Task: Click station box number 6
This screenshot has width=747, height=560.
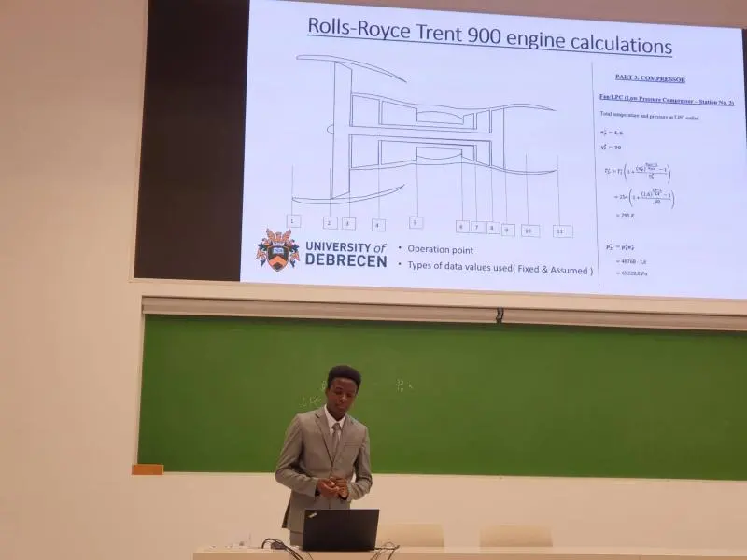Action: [462, 226]
